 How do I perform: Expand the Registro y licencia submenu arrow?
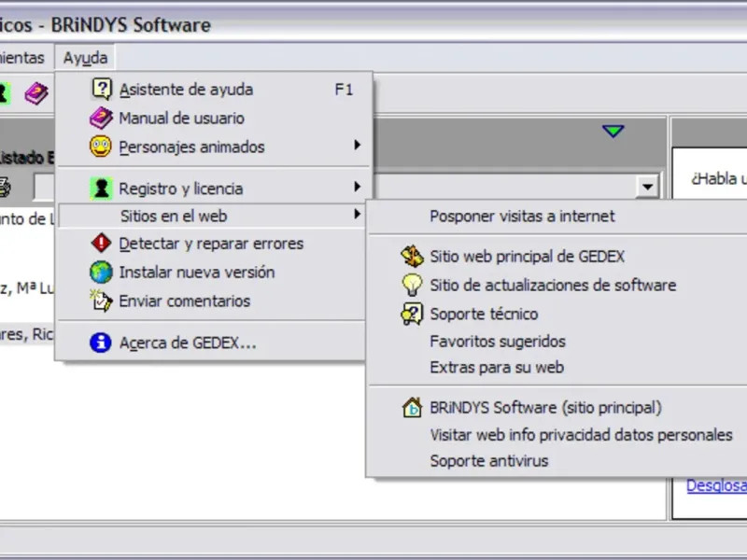point(358,187)
